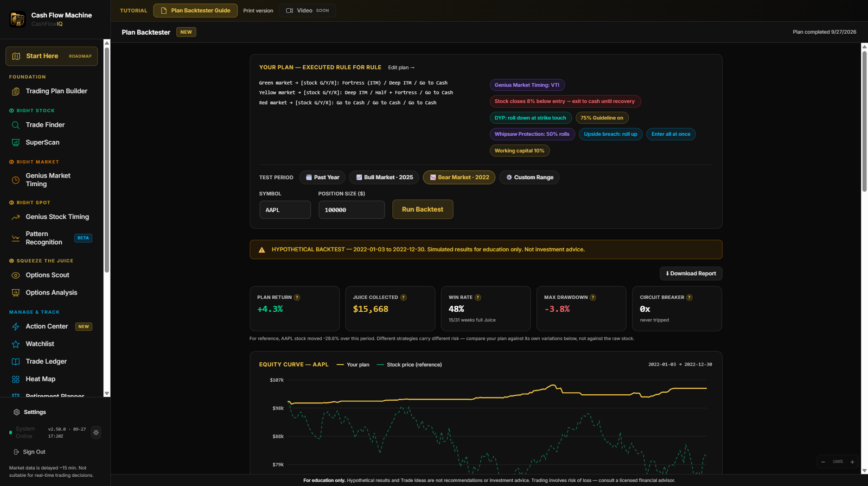868x486 pixels.
Task: Click Juice Collected help question mark
Action: pyautogui.click(x=403, y=298)
